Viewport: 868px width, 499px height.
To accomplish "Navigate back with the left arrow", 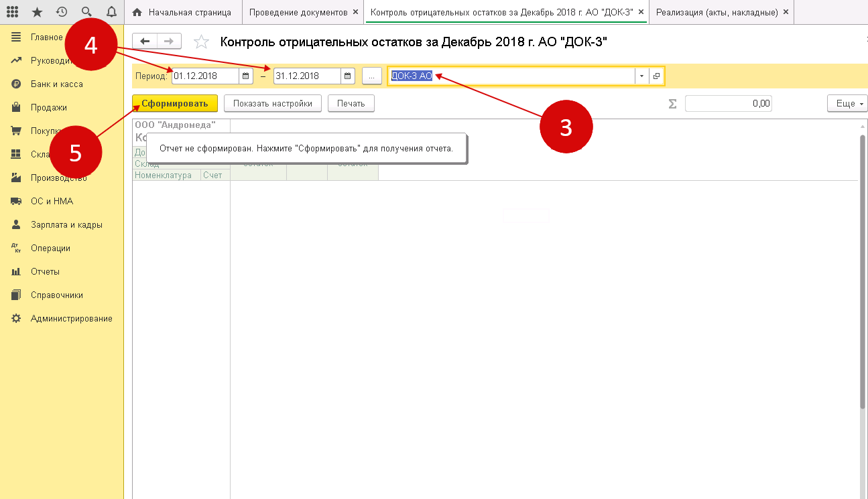I will click(x=144, y=41).
